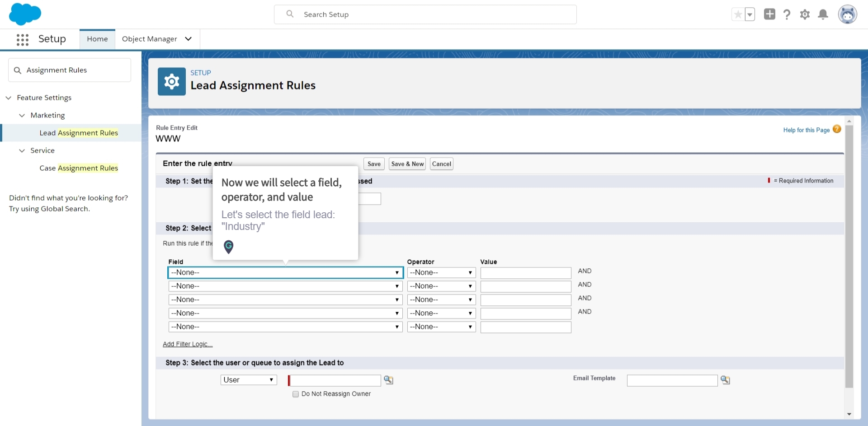Click the SETUP breadcrumb link
868x426 pixels.
201,73
